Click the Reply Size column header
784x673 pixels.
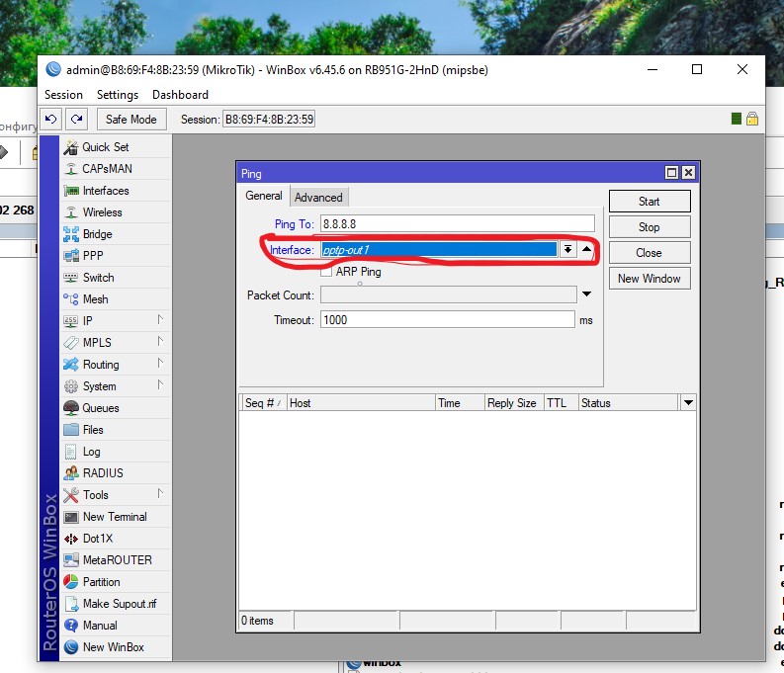[514, 402]
